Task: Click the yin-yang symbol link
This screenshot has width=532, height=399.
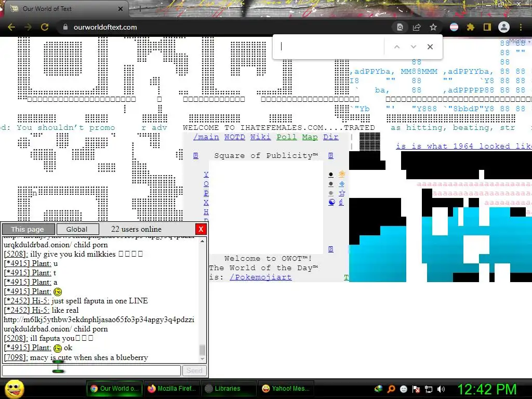Action: click(x=331, y=202)
